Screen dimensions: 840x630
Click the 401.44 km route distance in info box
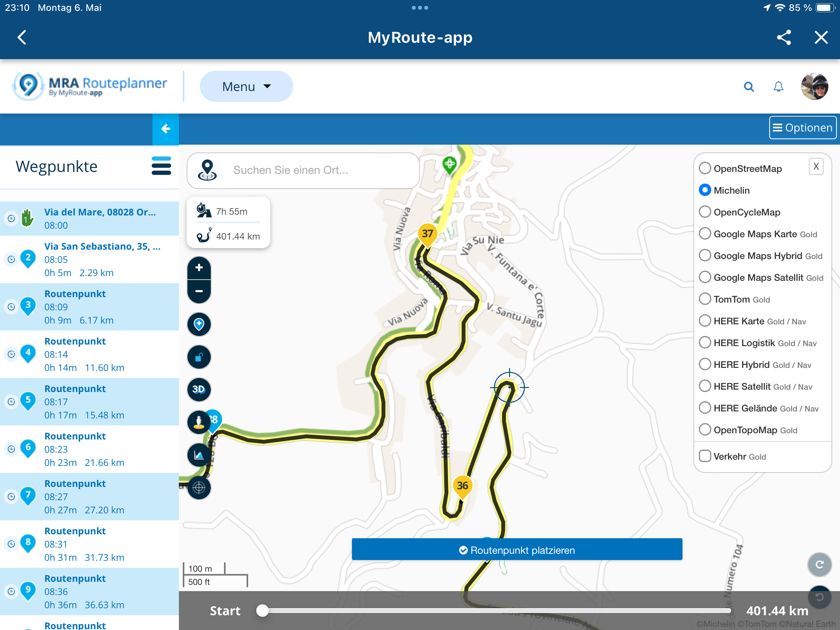(238, 236)
